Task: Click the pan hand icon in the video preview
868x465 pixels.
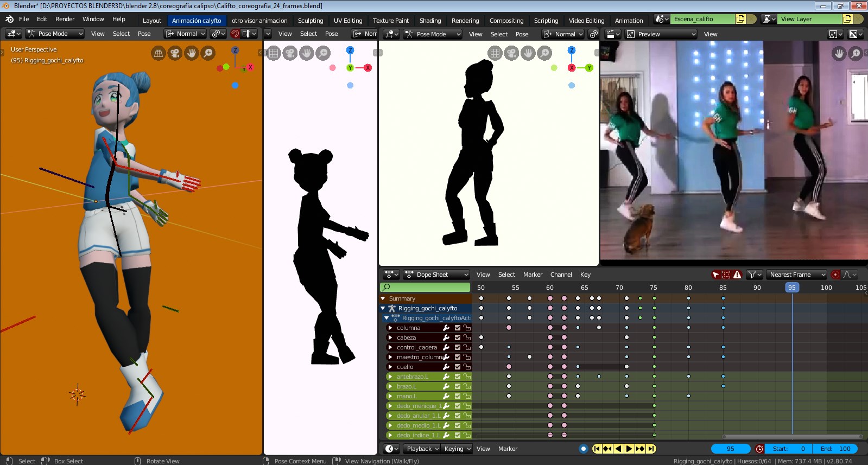Action: [x=839, y=54]
